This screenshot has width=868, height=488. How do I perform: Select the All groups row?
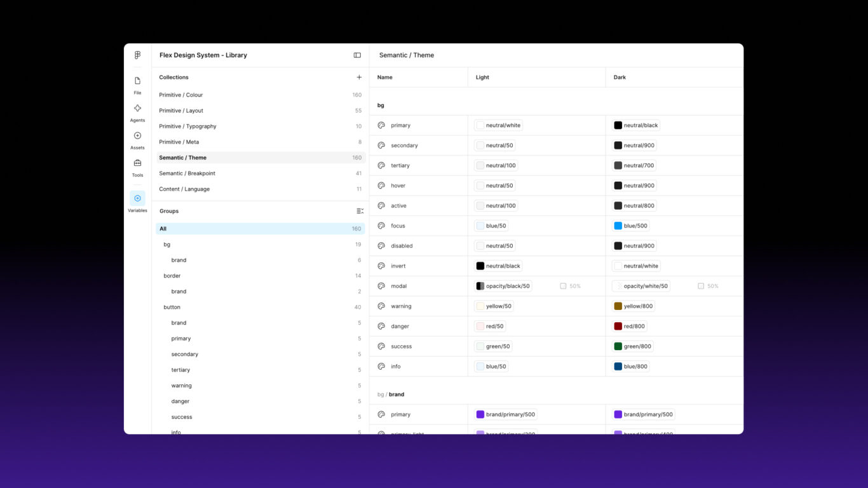click(x=261, y=229)
